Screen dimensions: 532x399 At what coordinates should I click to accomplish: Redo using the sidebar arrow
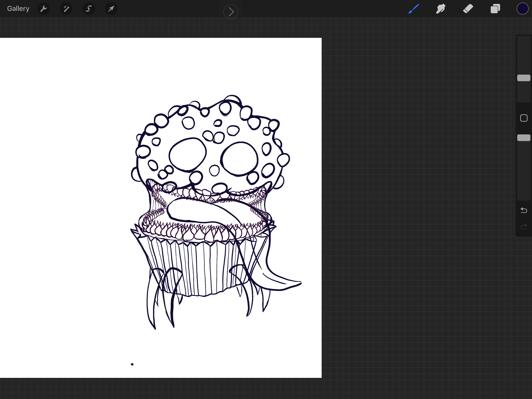click(x=523, y=227)
